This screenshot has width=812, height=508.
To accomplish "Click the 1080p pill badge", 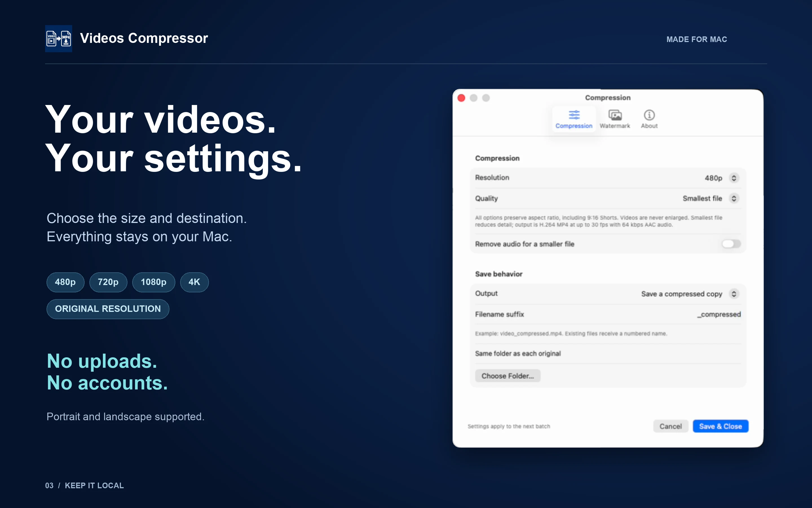I will click(x=153, y=282).
